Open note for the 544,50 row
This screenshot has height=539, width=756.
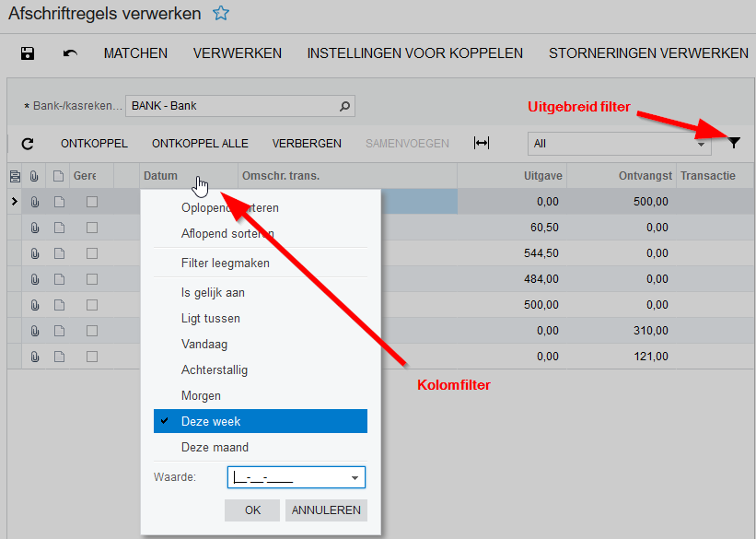point(59,253)
